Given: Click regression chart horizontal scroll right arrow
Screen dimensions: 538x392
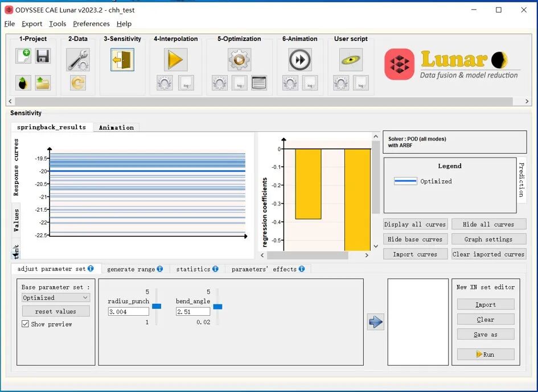Looking at the screenshot, I should (x=367, y=255).
